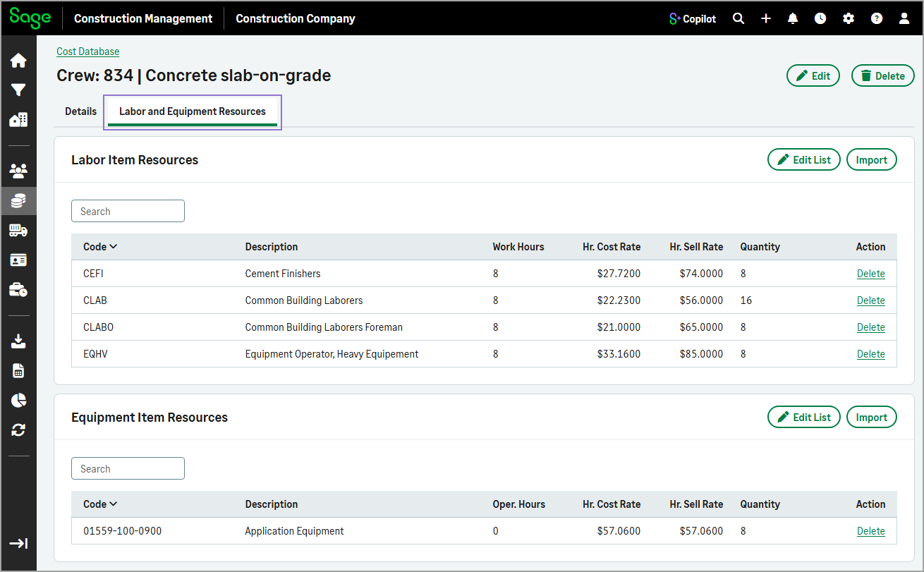The width and height of the screenshot is (924, 572).
Task: Select Labor and Equipment Resources tab
Action: [x=193, y=112]
